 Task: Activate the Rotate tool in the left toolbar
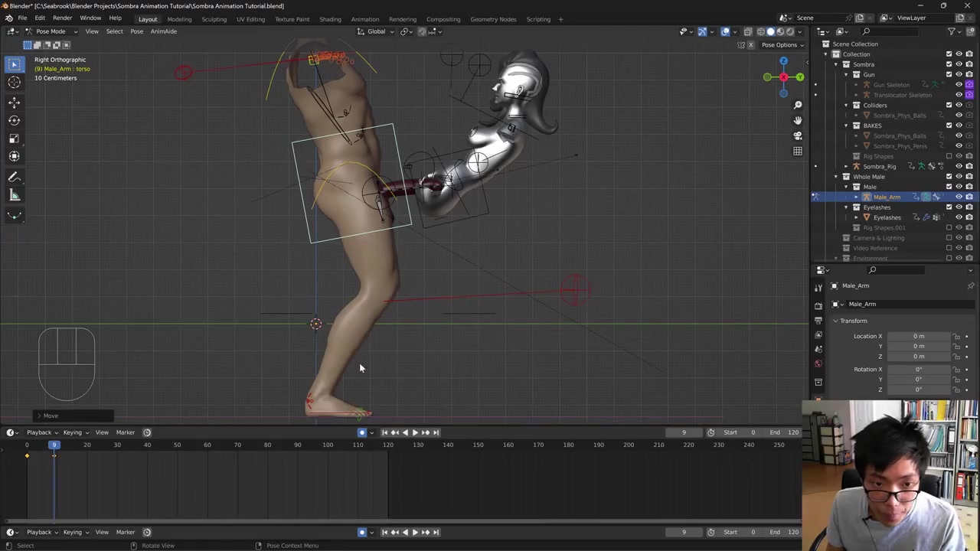click(14, 120)
